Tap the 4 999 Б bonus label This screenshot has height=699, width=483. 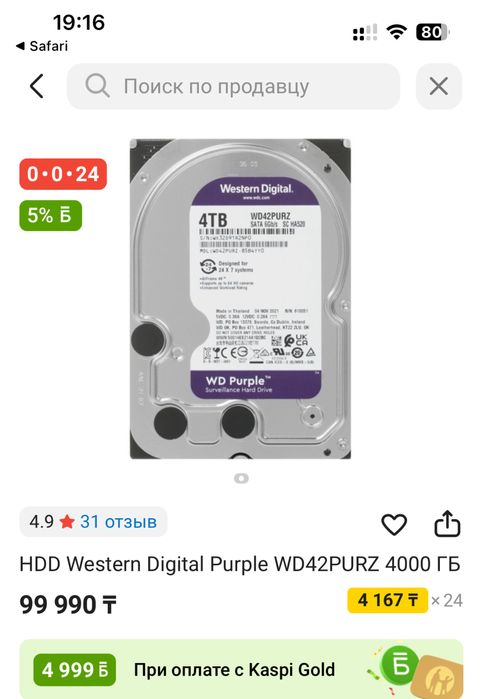74,670
